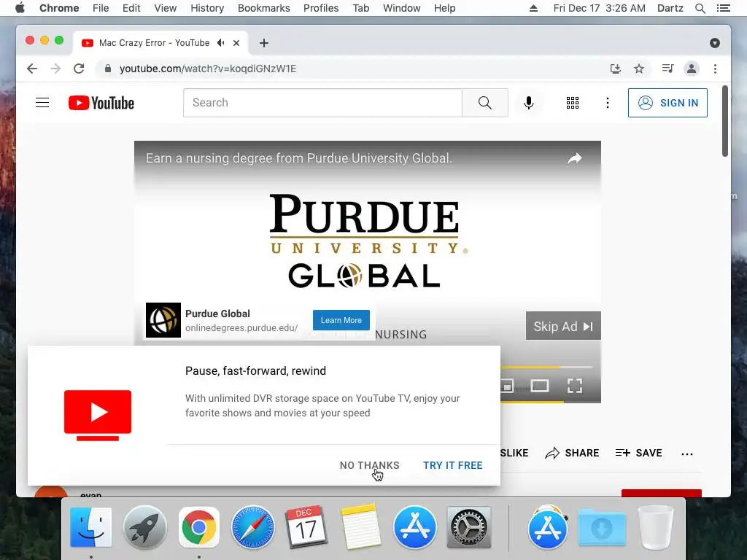Dismiss promo with NO THANKS

(x=370, y=465)
